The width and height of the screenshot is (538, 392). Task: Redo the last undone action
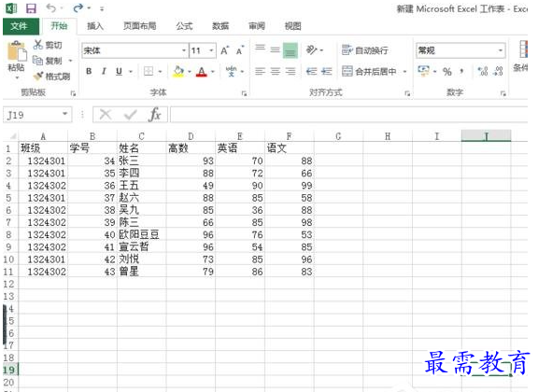[78, 7]
